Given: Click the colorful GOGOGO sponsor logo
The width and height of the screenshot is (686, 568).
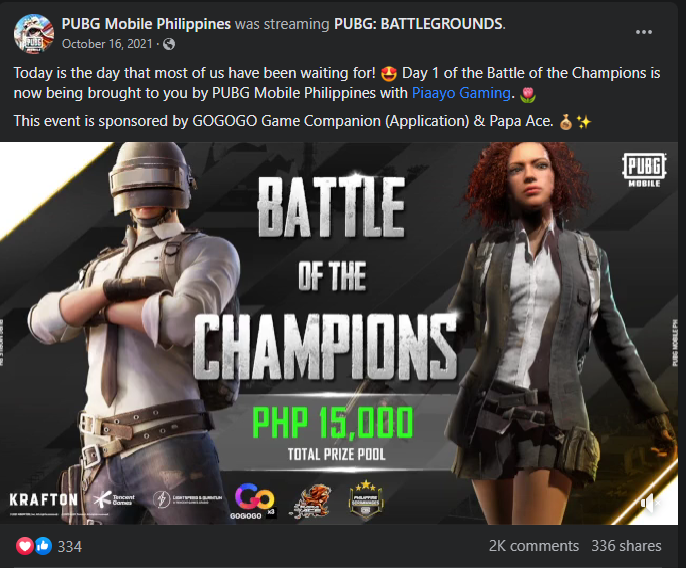Looking at the screenshot, I should (x=254, y=501).
